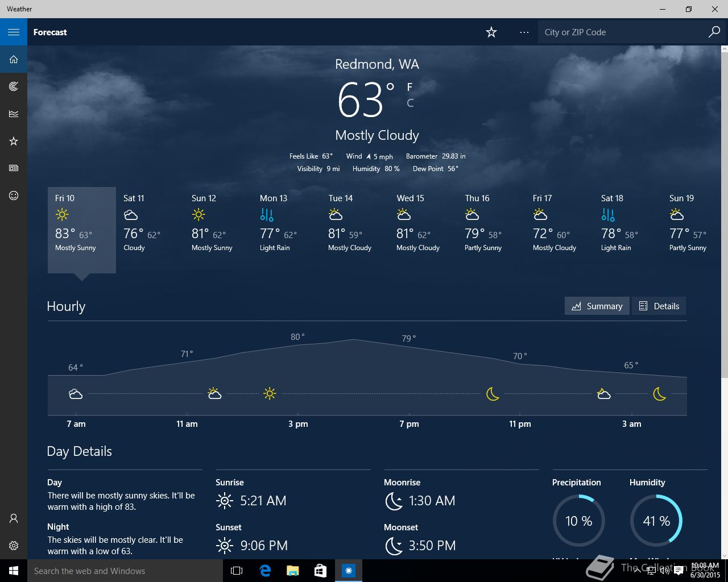
Task: Click the crescent moon icon near 11 pm
Action: (x=493, y=393)
